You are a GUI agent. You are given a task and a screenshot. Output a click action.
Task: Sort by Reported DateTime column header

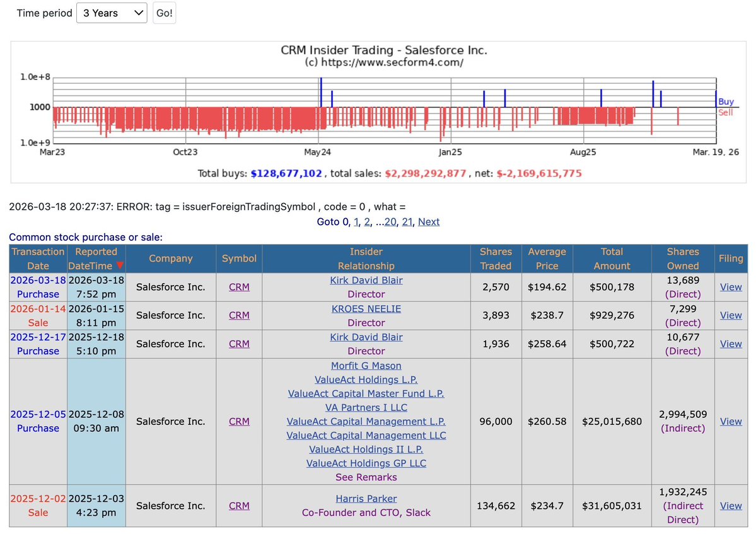[96, 259]
